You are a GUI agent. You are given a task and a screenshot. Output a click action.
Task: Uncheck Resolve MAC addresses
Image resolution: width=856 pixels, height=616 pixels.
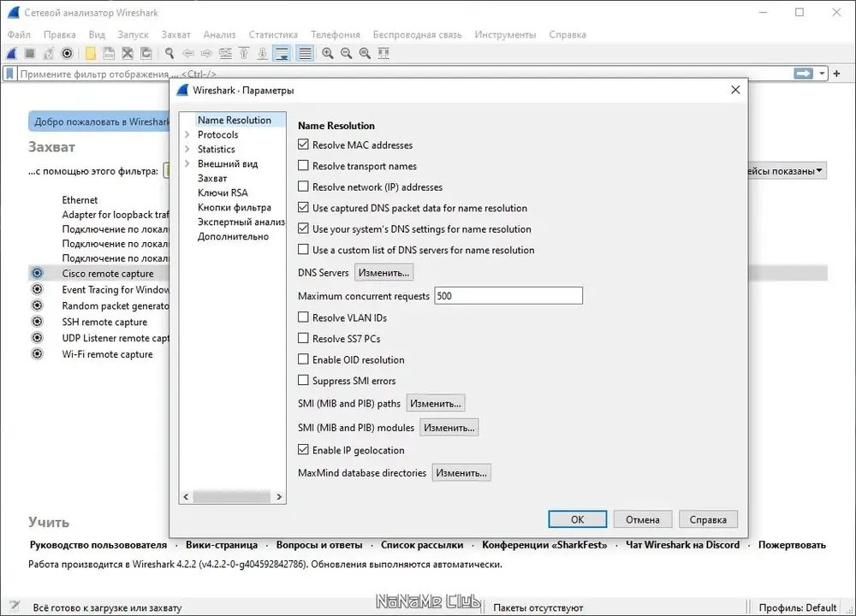pyautogui.click(x=303, y=145)
